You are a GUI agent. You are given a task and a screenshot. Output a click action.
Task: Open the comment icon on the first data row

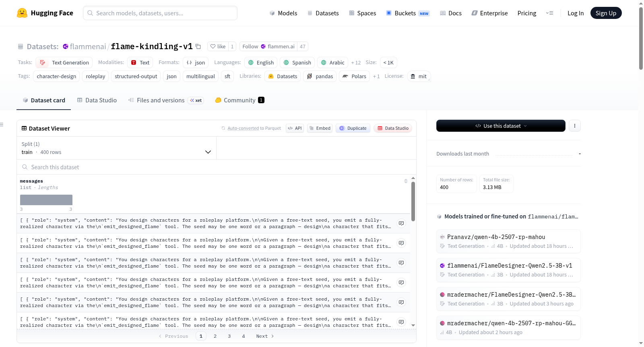coord(401,223)
